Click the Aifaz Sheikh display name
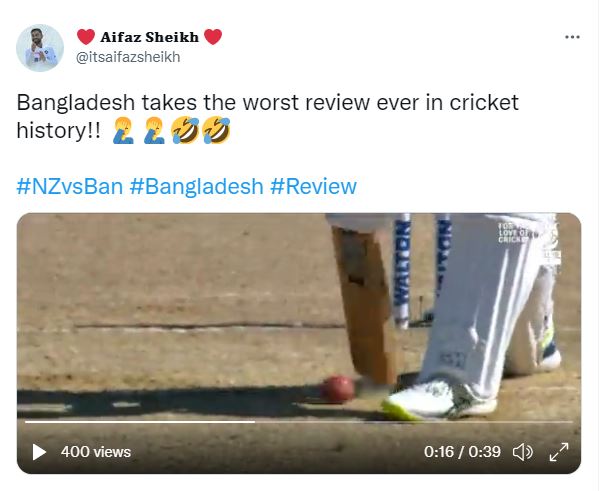The image size is (600, 491). [150, 37]
